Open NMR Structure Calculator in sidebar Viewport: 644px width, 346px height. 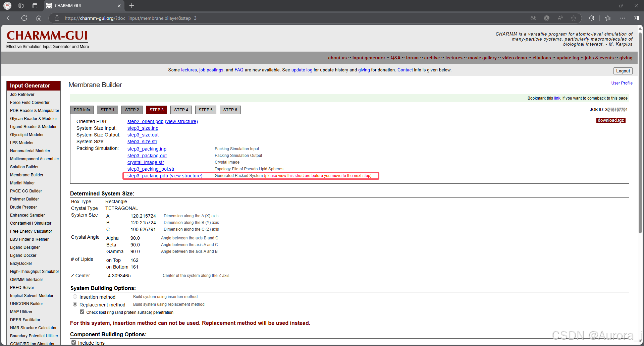(33, 328)
